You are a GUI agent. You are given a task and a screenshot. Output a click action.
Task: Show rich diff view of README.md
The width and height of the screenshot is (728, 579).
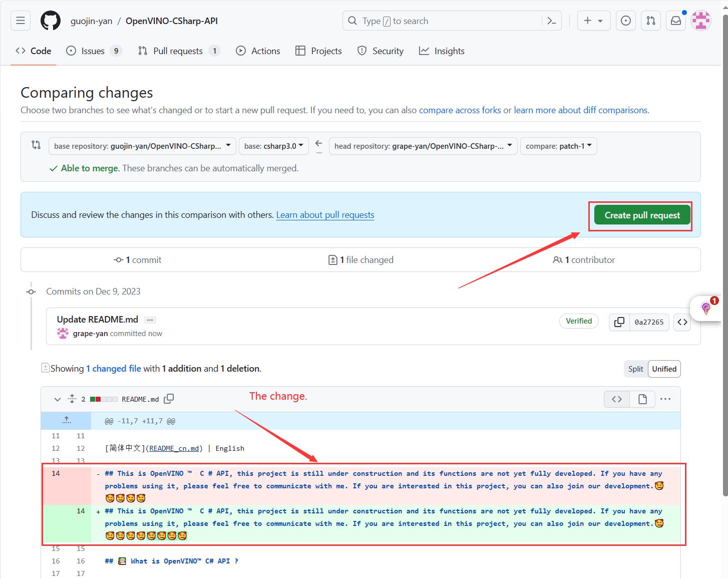tap(642, 399)
